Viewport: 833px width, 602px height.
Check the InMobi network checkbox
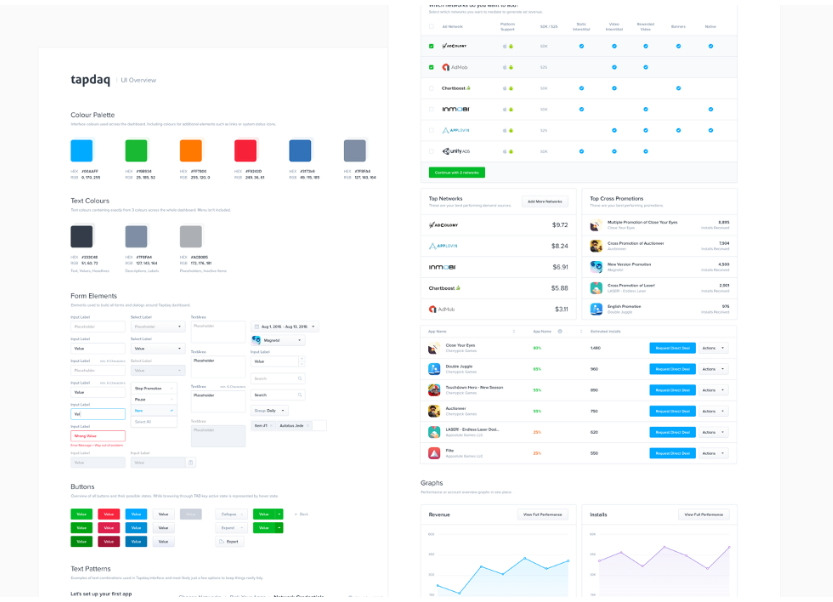[431, 109]
